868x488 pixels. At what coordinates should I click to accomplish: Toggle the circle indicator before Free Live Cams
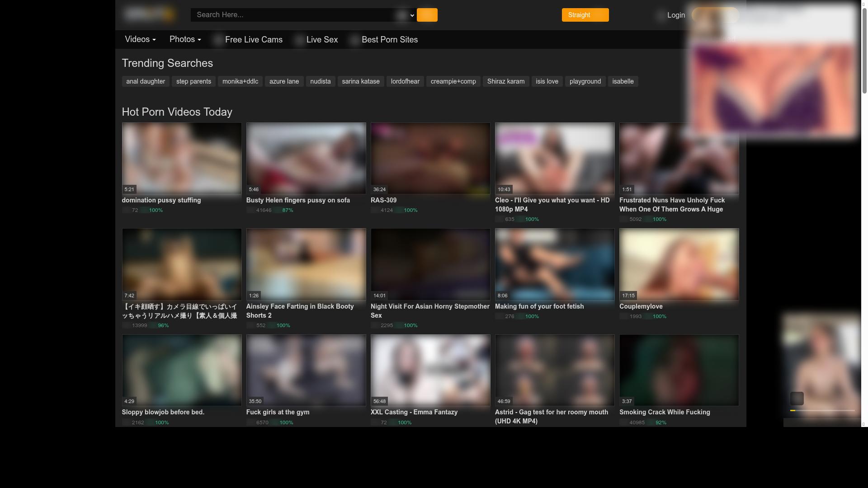point(219,40)
